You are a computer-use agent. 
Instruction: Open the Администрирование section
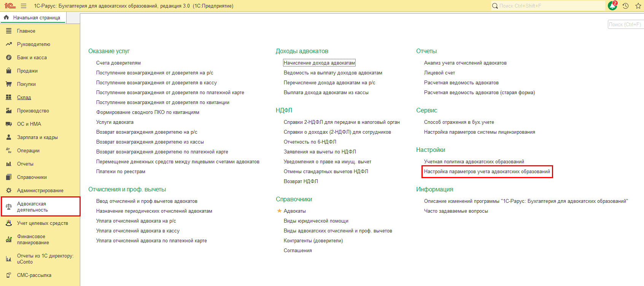pyautogui.click(x=40, y=190)
